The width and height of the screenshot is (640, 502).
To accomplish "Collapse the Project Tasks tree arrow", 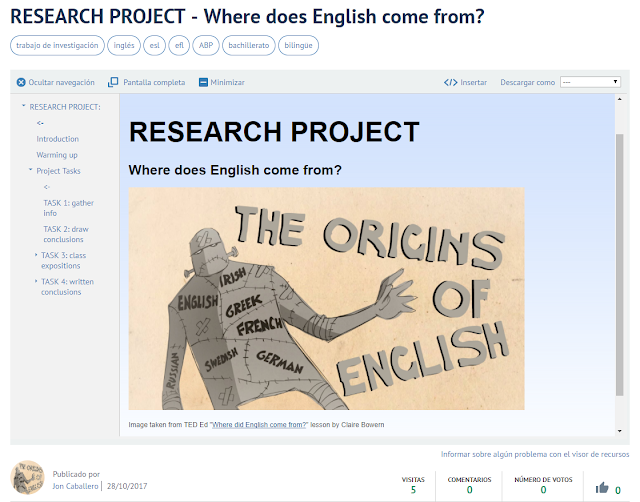I will (30, 170).
